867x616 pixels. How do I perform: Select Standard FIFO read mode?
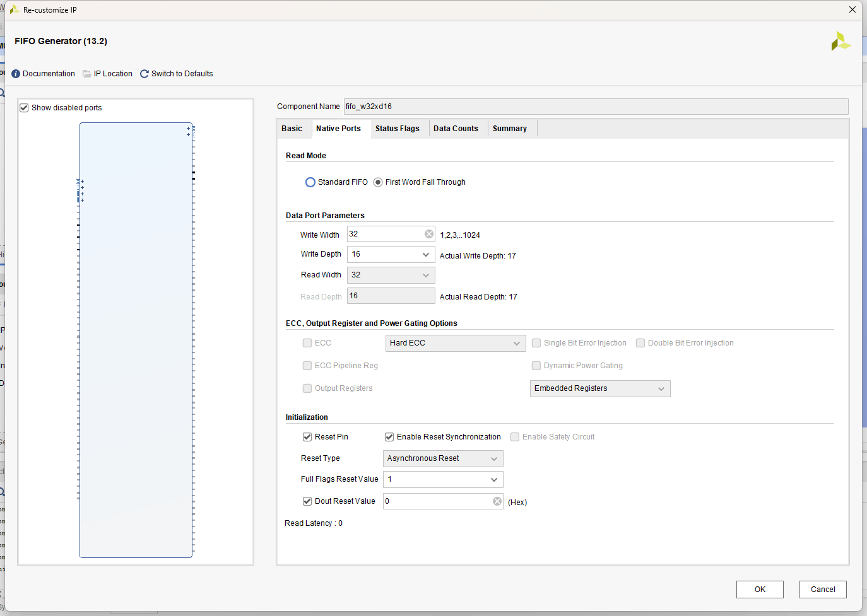click(x=310, y=182)
